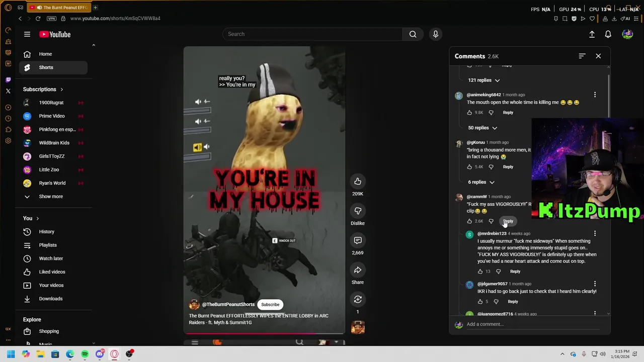Click the snapshot icon in address bar

coord(565,19)
